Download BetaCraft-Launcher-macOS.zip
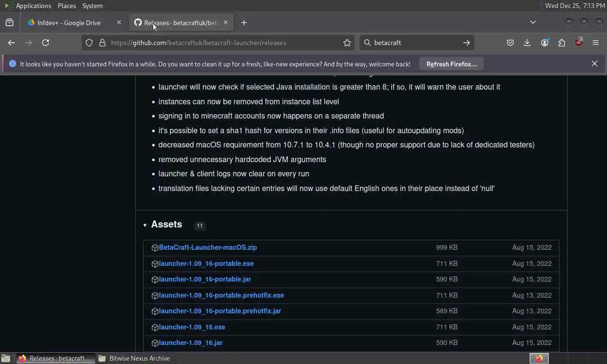The width and height of the screenshot is (607, 364). 208,247
